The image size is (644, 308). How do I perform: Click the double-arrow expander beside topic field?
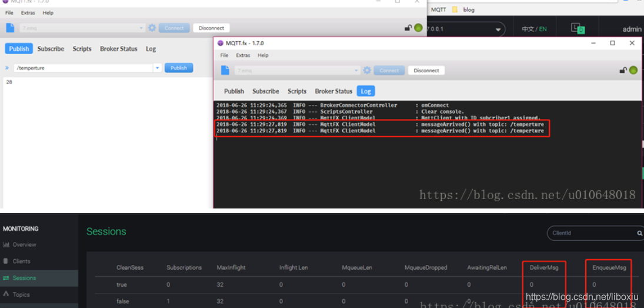pyautogui.click(x=7, y=68)
